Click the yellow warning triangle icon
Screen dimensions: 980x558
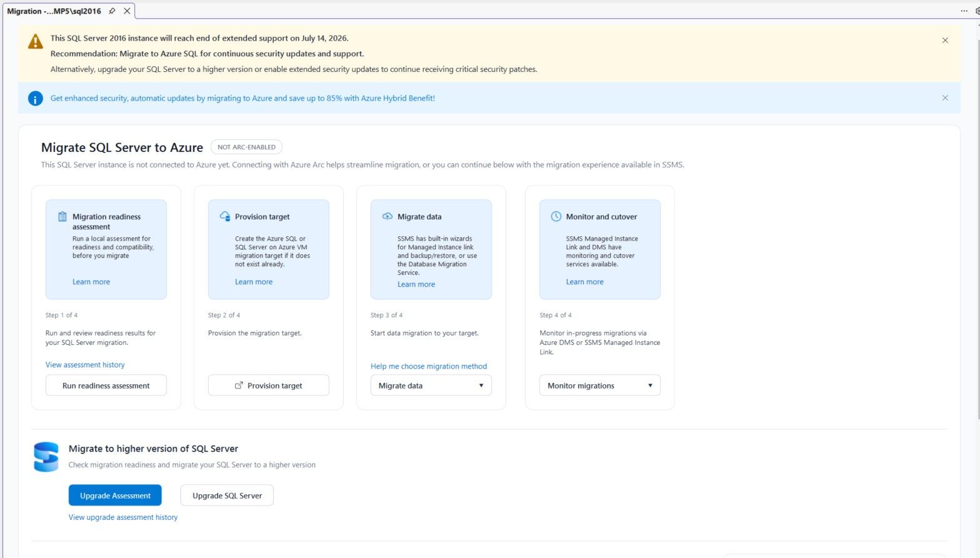pos(36,42)
